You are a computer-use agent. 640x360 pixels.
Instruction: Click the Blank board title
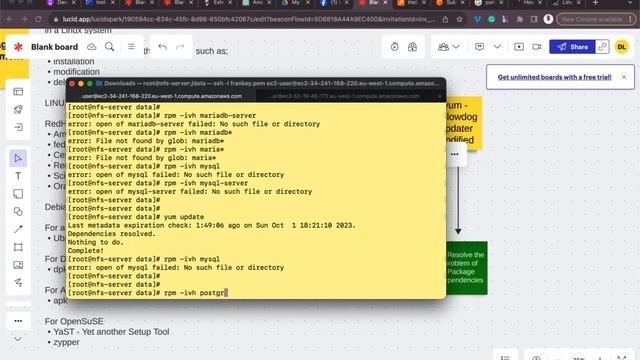[54, 47]
